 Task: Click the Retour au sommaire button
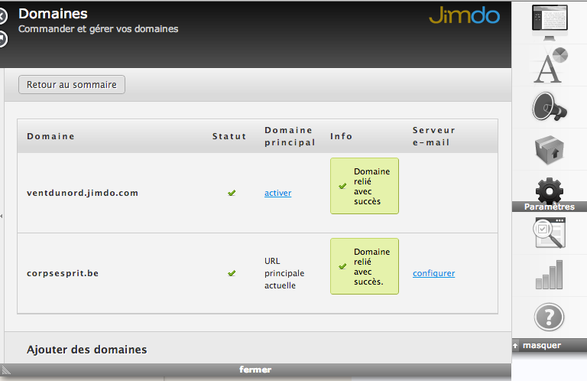(72, 85)
